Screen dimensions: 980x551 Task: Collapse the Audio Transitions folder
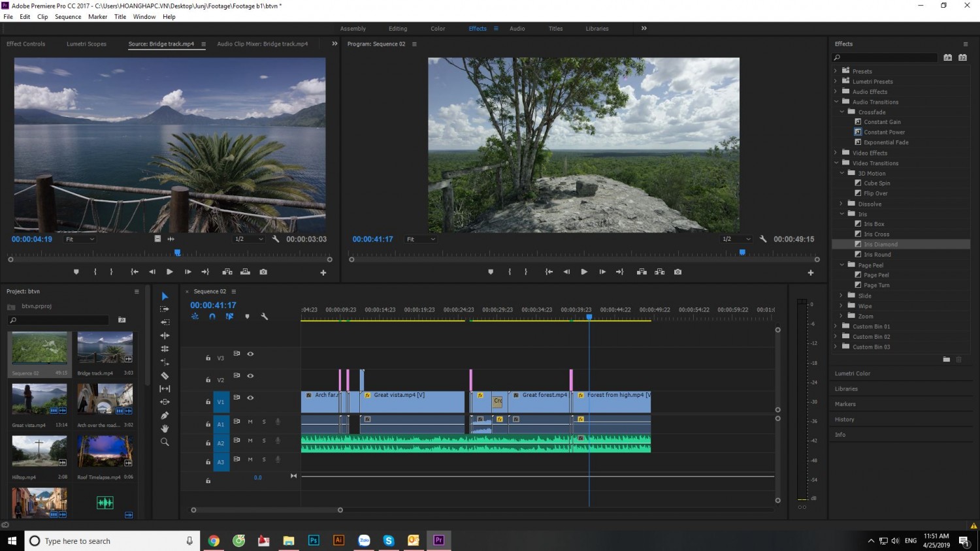click(836, 102)
